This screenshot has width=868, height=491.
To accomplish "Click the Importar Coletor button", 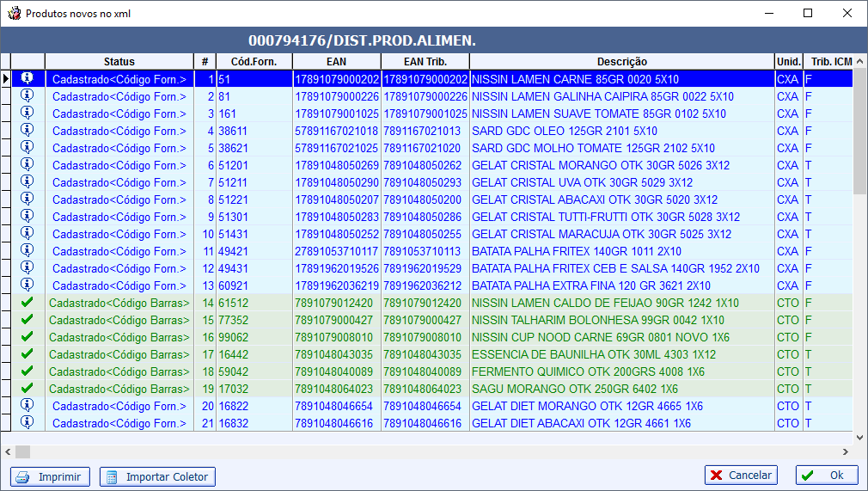I will 157,476.
